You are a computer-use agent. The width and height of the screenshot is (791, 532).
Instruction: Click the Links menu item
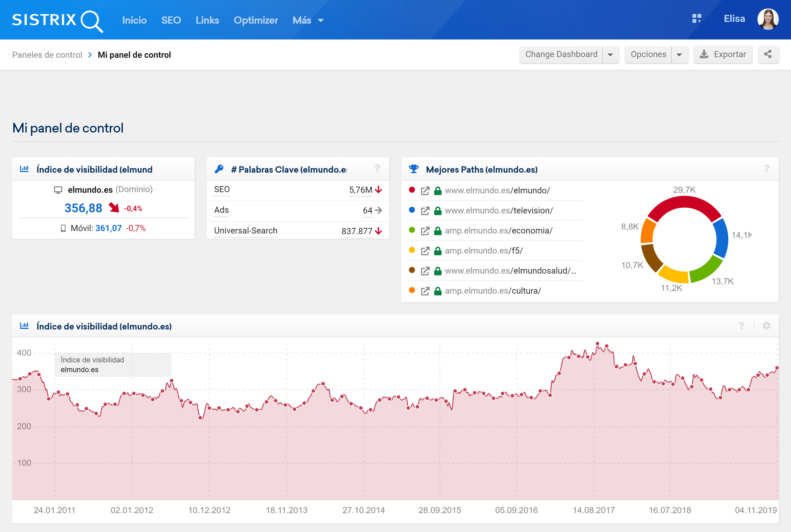pos(207,19)
